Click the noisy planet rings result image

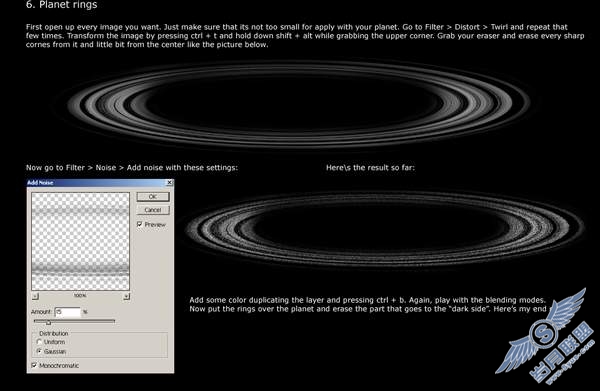point(385,229)
